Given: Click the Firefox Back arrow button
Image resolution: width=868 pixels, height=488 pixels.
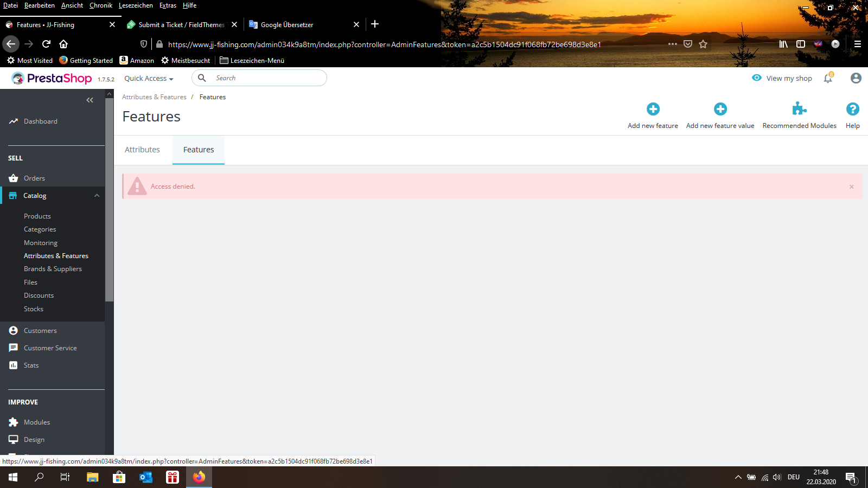Looking at the screenshot, I should coord(11,44).
